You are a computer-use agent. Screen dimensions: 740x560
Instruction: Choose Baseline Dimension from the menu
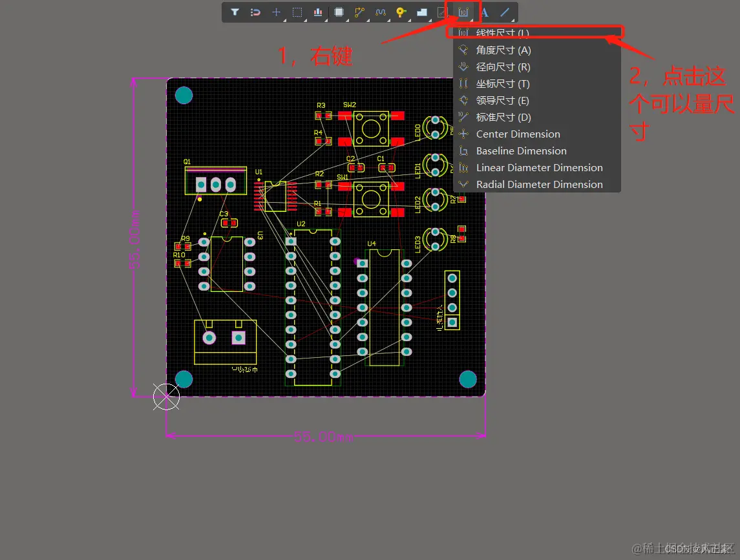[536, 151]
